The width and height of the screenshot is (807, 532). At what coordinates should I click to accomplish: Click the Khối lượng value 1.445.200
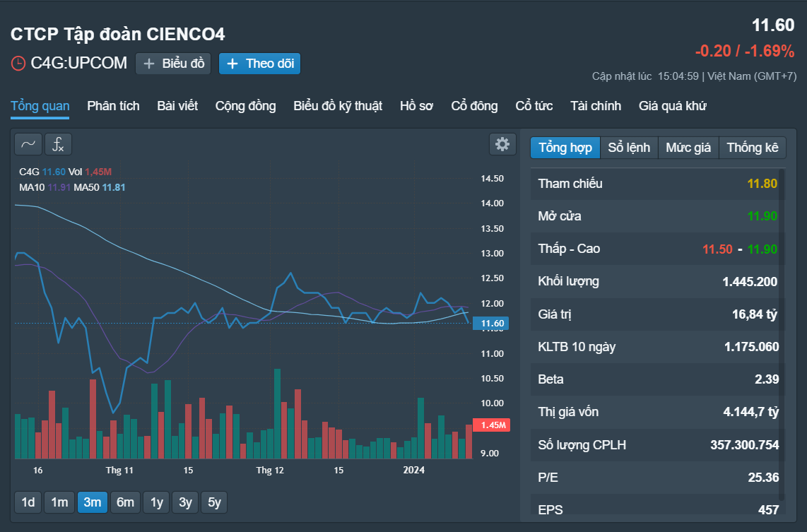(x=750, y=281)
